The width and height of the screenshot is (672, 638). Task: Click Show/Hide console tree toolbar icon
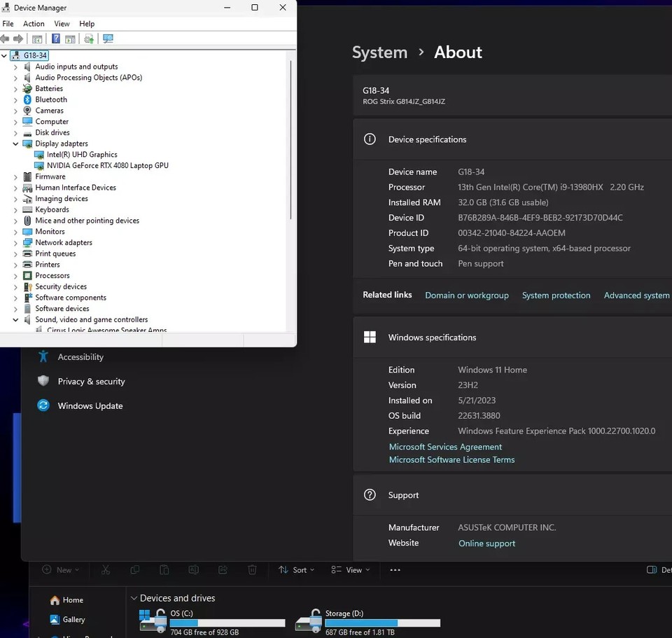[x=37, y=39]
